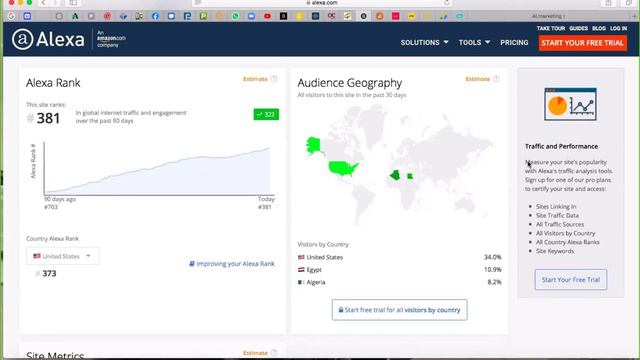Open the WhatsApp favorite in bookmarks bar
The image size is (640, 360).
[x=236, y=16]
